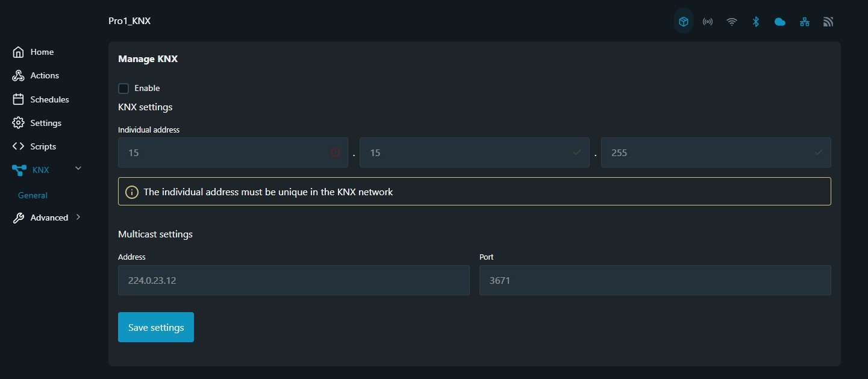The height and width of the screenshot is (379, 868).
Task: Click the first individual address field
Action: click(x=226, y=153)
